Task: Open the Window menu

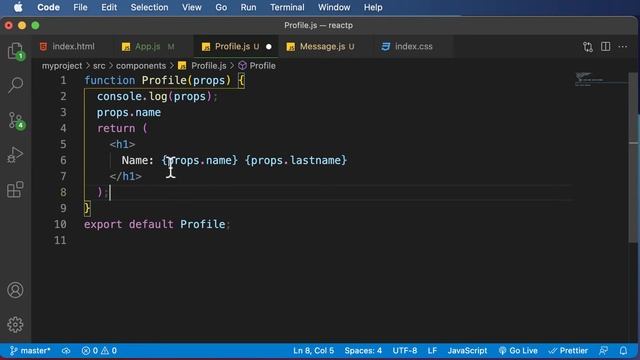Action: coord(334,7)
